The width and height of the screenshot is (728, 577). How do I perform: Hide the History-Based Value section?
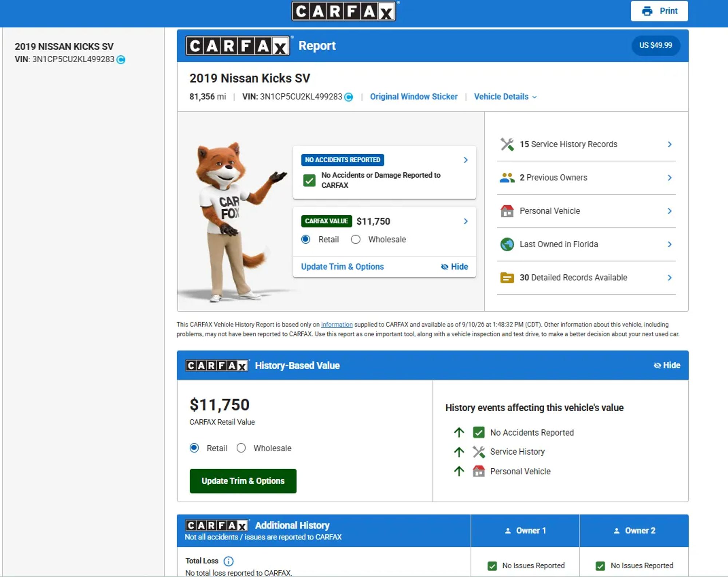[x=667, y=365]
